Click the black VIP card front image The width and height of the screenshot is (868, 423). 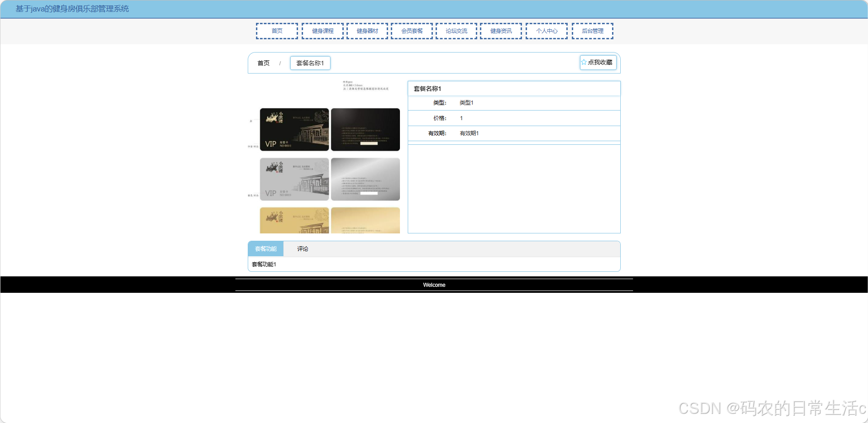pos(294,129)
